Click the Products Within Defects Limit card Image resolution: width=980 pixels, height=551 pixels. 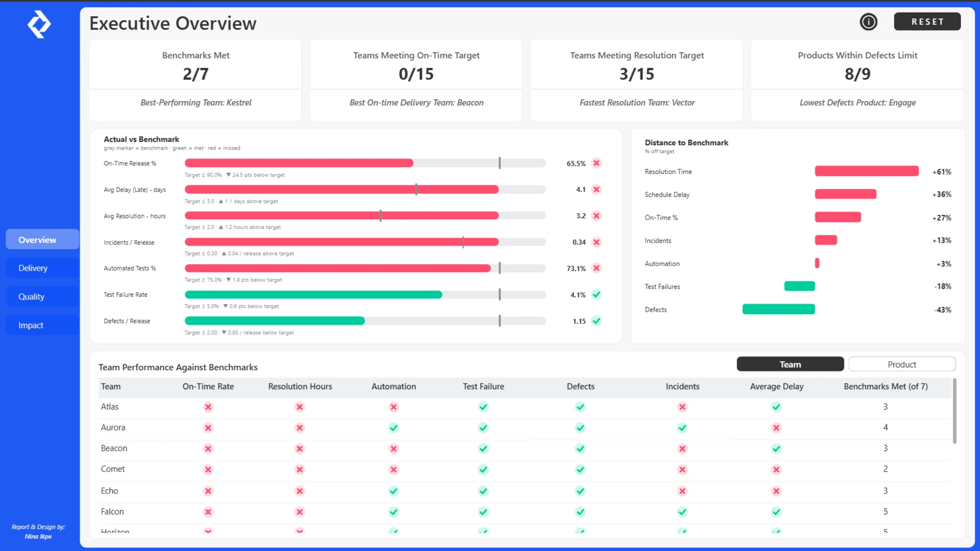[857, 80]
